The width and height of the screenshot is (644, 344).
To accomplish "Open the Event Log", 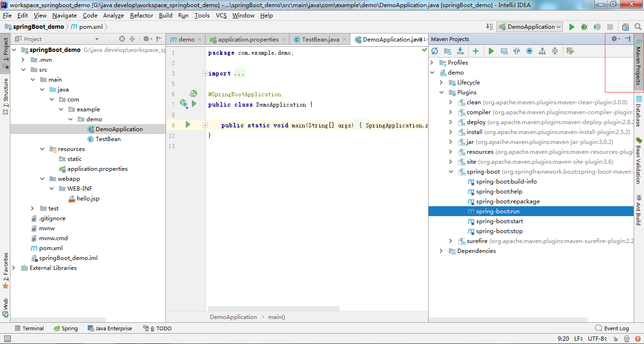I will [x=612, y=328].
